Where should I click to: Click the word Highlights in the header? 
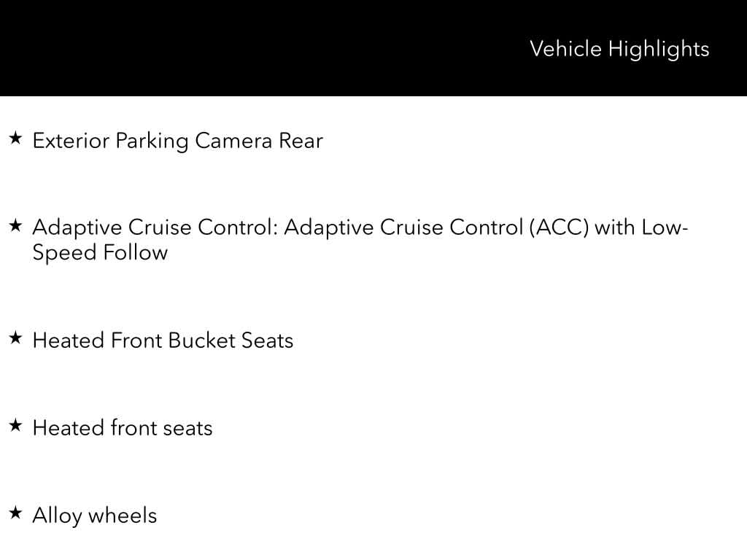(659, 49)
